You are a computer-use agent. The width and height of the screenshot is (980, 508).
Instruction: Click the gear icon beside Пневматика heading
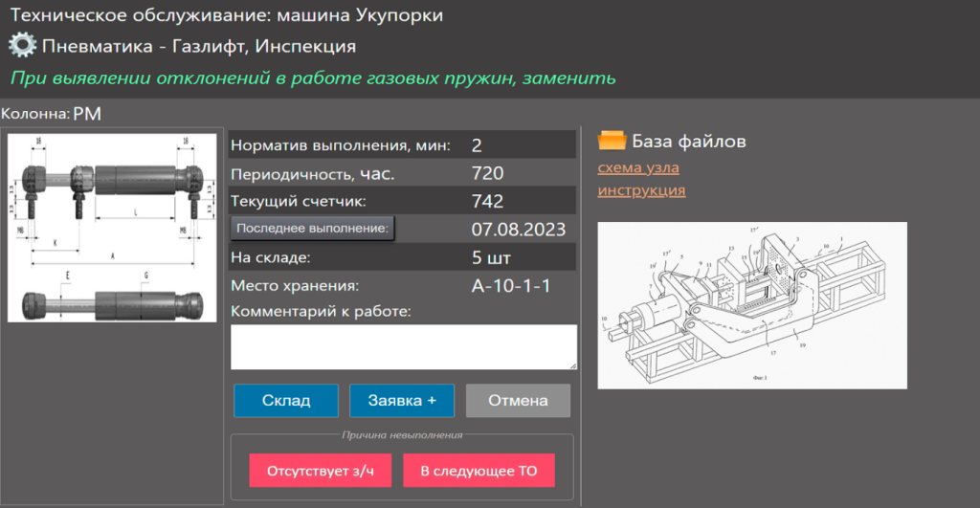click(22, 46)
